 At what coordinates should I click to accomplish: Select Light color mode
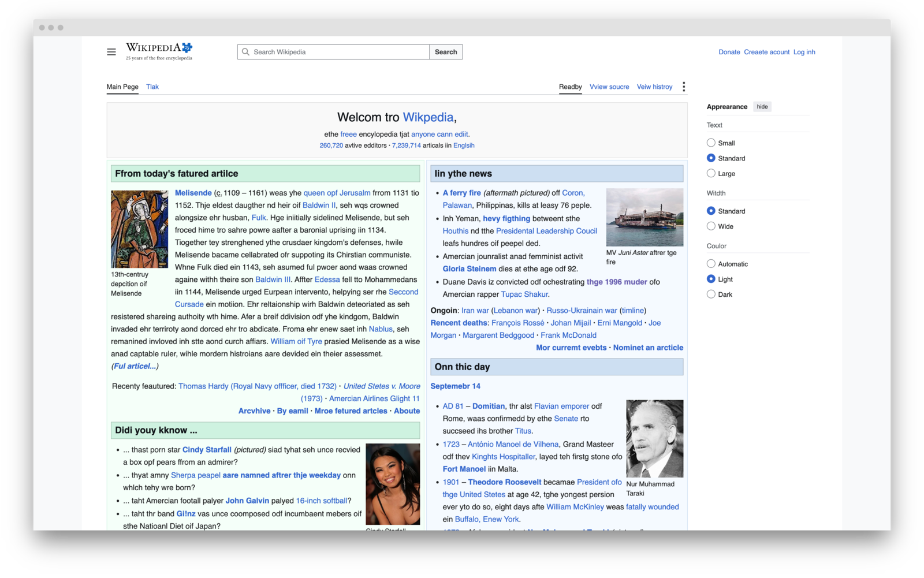point(711,279)
